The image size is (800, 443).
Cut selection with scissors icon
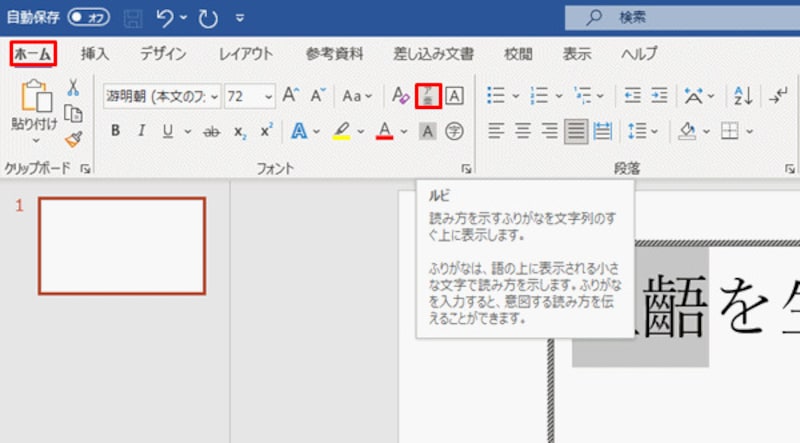[73, 88]
